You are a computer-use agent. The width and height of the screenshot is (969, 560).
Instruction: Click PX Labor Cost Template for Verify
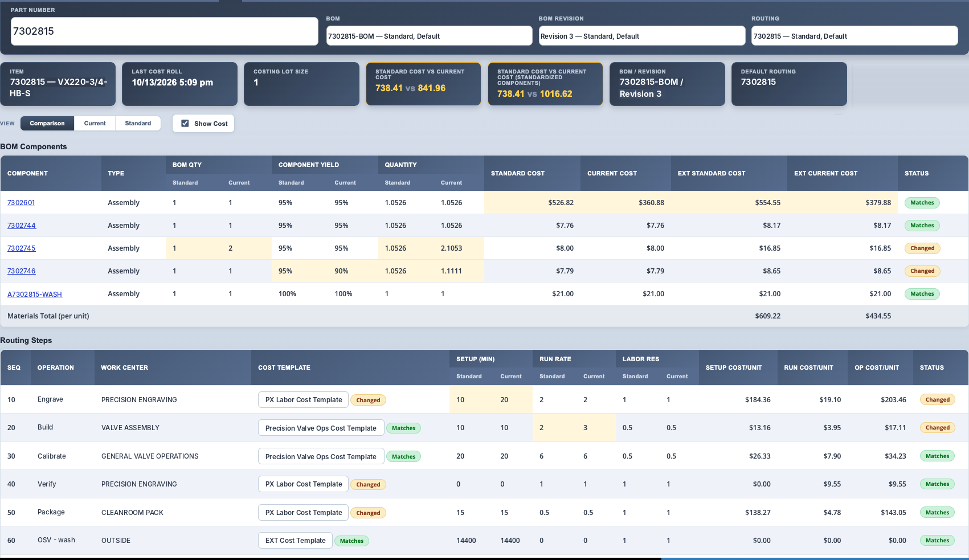tap(303, 484)
